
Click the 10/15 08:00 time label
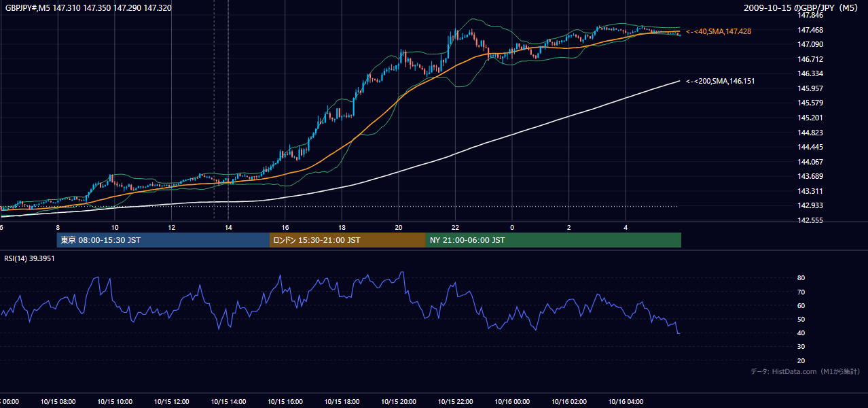click(x=58, y=402)
